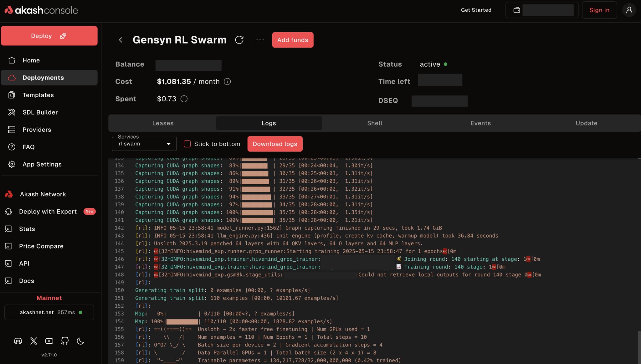Open the X (Twitter) icon link
This screenshot has width=641, height=364.
tap(33, 341)
